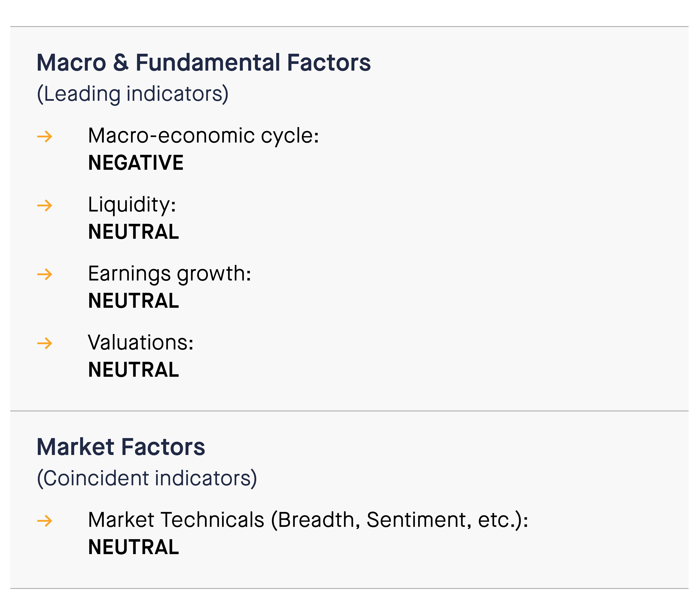Click the Market Technicals (Breadth, Sentiment, etc.) label
Image resolution: width=700 pixels, height=612 pixels.
[308, 520]
